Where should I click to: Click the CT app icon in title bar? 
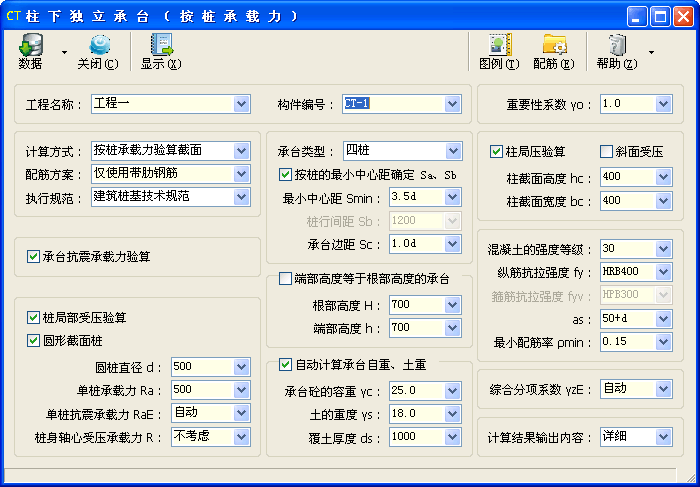click(14, 16)
